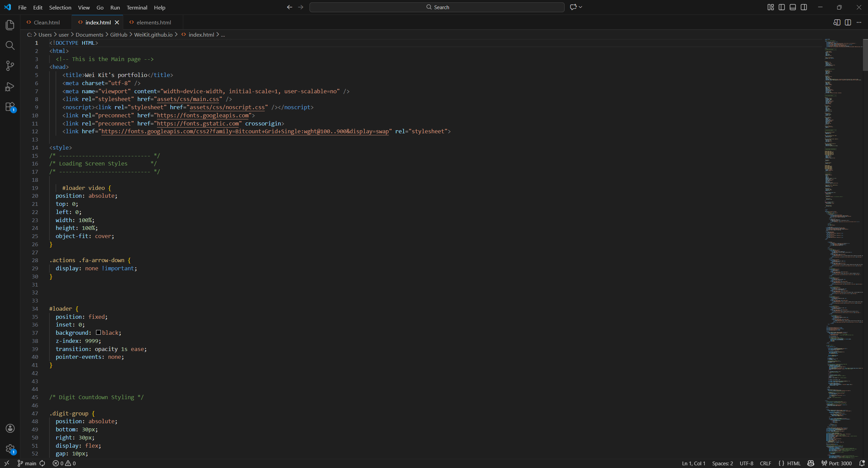Change the UTF-8 encoding
The image size is (868, 468).
(x=747, y=463)
